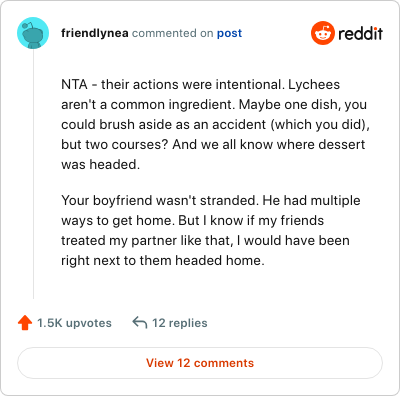Screen dimensions: 400x396
Task: Click the friendlynea user avatar icon
Action: pyautogui.click(x=33, y=33)
